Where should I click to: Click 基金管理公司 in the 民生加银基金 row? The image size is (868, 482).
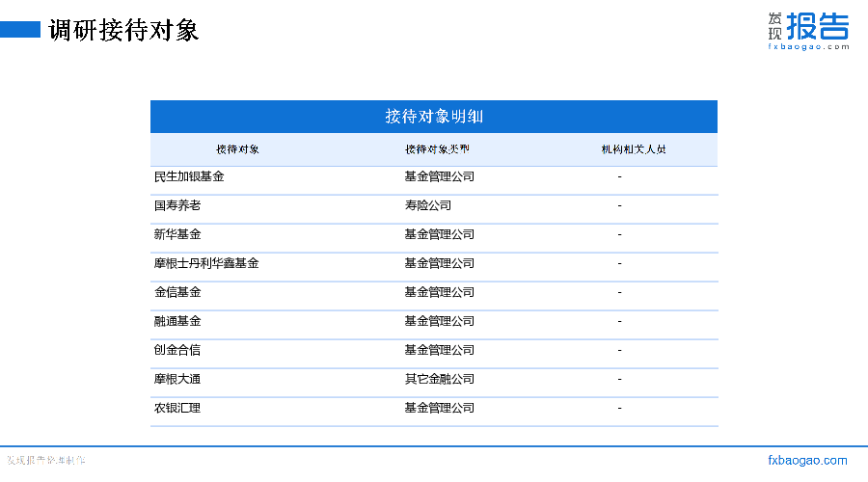pos(440,176)
